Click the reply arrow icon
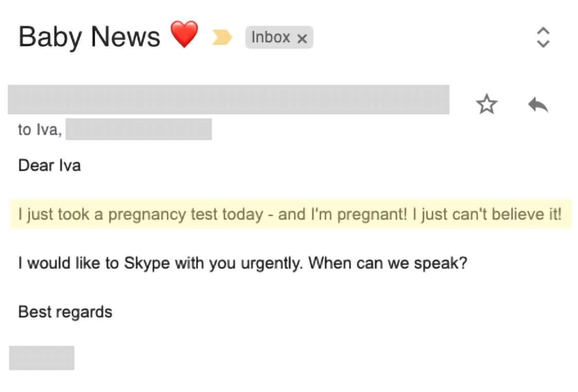 pyautogui.click(x=538, y=105)
